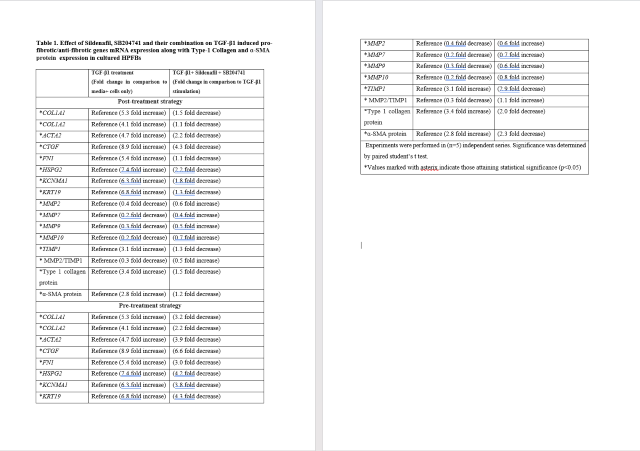Image resolution: width=640 pixels, height=451 pixels.
Task: Click '(2.2 fold decrease)' in the COL1A2 row
Action: (196, 328)
